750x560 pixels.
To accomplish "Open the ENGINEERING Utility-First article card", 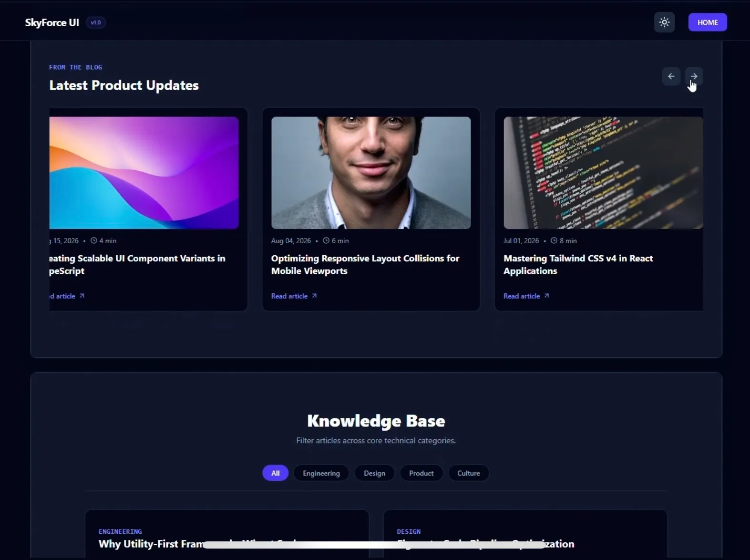I will 227,534.
